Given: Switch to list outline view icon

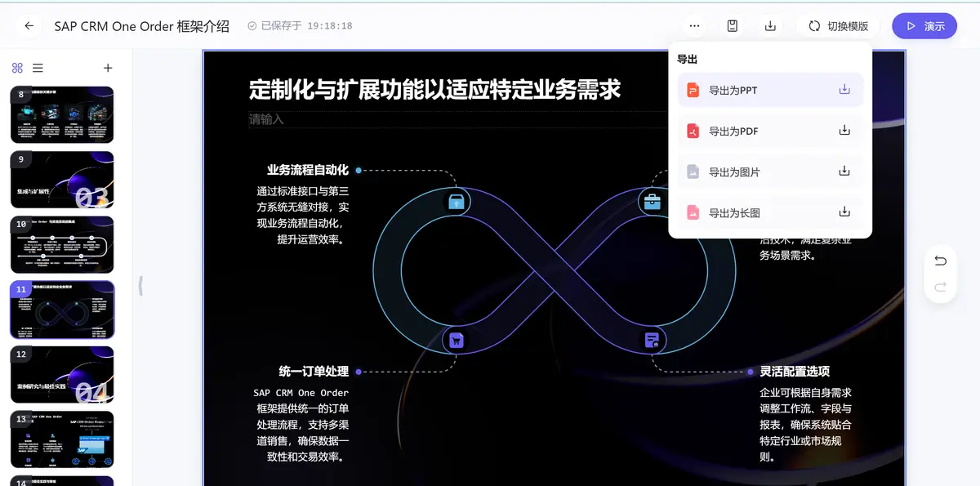Looking at the screenshot, I should point(38,68).
